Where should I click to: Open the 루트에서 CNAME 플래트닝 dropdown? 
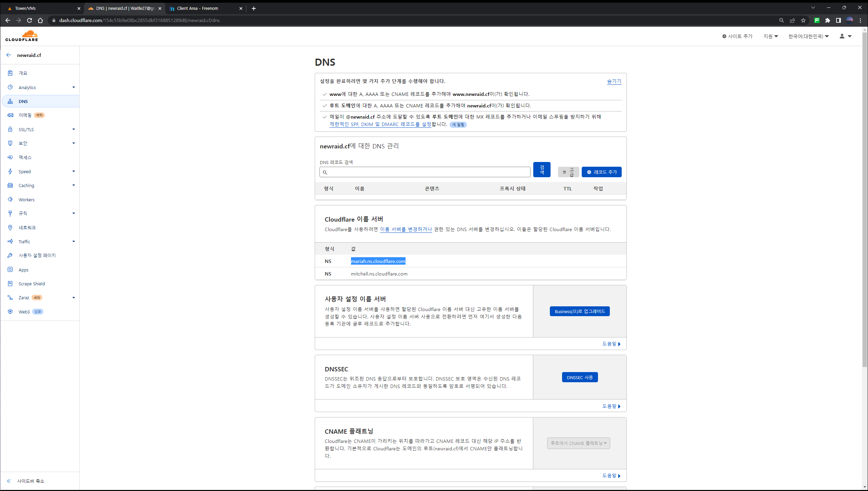[x=578, y=443]
